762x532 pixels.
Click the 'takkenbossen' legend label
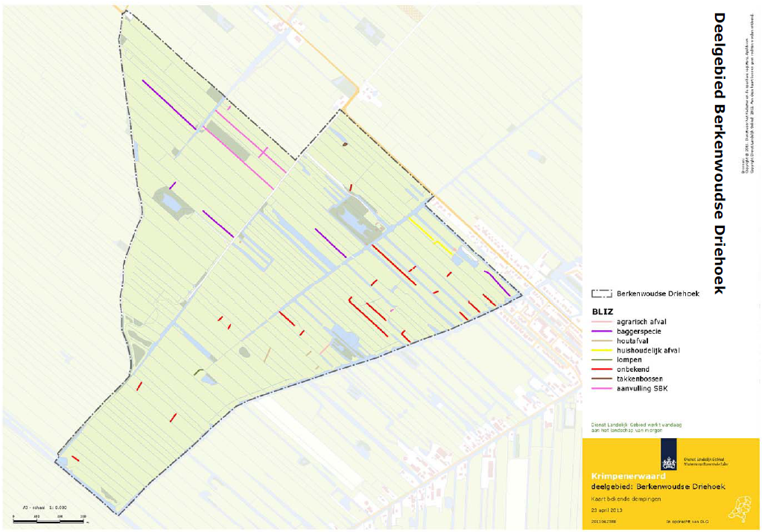[640, 379]
